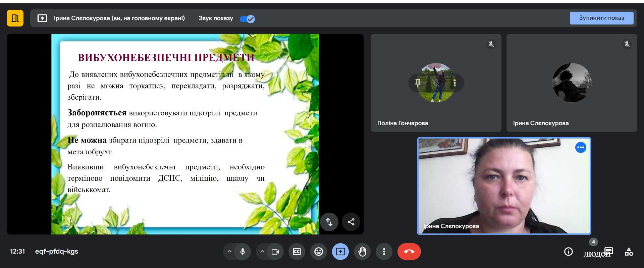Viewport: 644px width, 268px height.
Task: Mute the microphone
Action: (243, 252)
